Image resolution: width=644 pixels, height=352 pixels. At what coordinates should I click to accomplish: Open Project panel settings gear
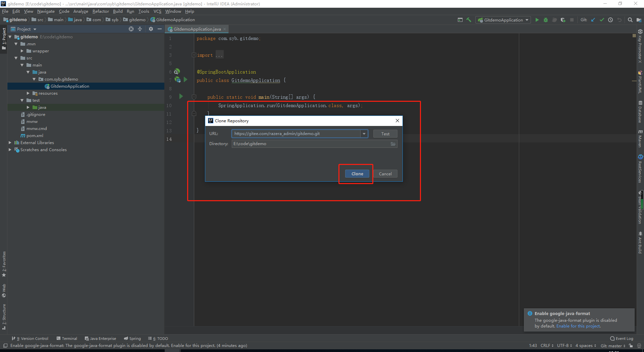pyautogui.click(x=151, y=29)
